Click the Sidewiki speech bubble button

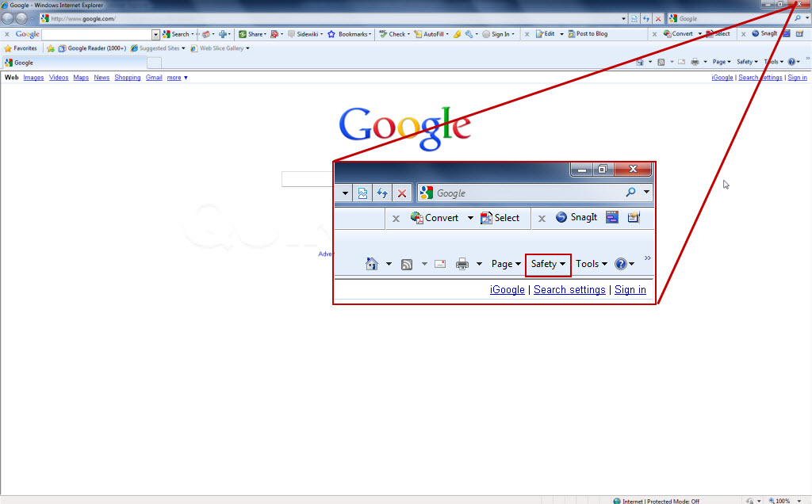(304, 34)
